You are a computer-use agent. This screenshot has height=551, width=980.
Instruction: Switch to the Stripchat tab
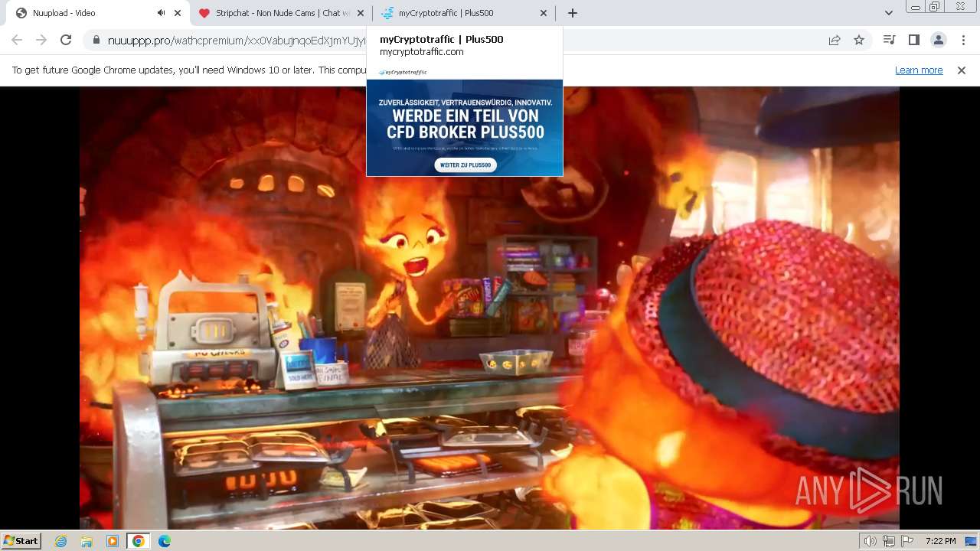280,13
